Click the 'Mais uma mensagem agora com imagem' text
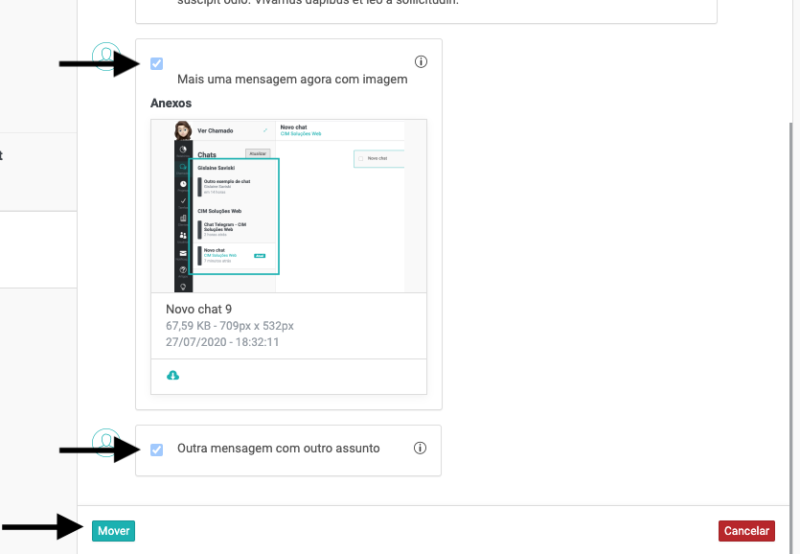800x554 pixels. pyautogui.click(x=292, y=79)
